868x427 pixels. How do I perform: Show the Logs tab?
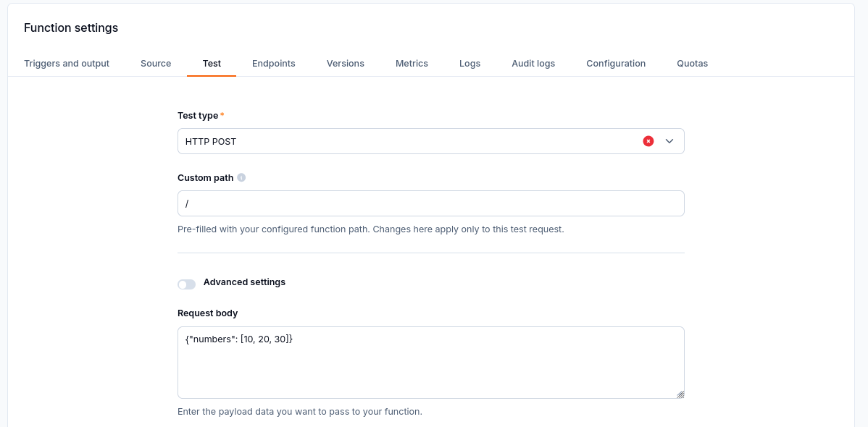470,63
